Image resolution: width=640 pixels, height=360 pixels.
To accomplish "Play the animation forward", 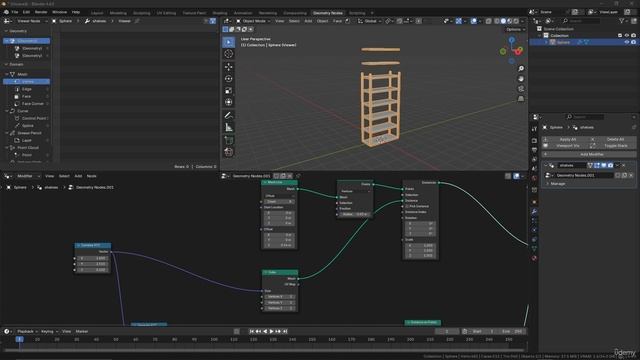I will [271, 331].
